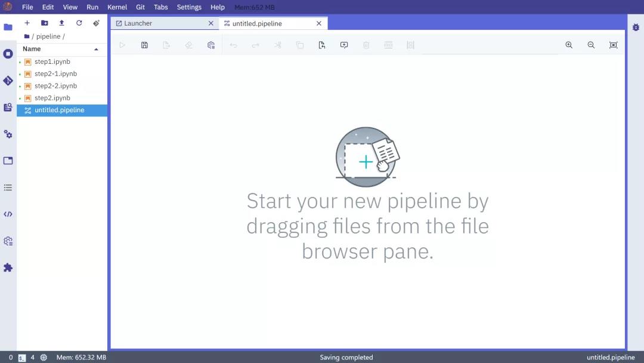
Task: Open the Kernel menu
Action: coord(117,7)
